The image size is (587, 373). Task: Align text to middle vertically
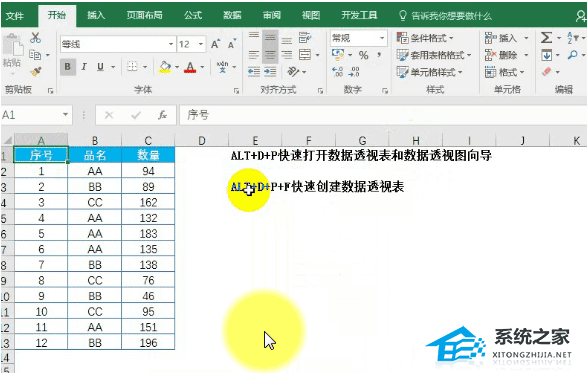tap(270, 38)
